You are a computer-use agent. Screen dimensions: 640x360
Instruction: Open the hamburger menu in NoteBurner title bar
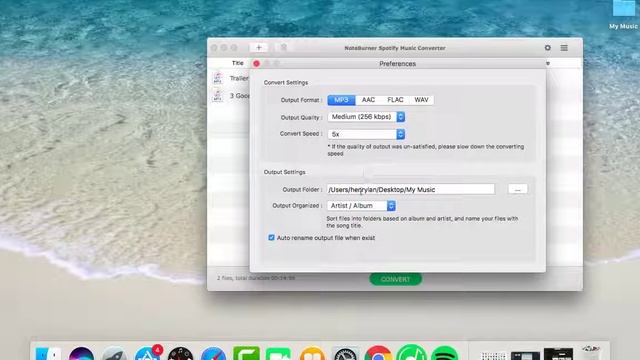pyautogui.click(x=564, y=48)
